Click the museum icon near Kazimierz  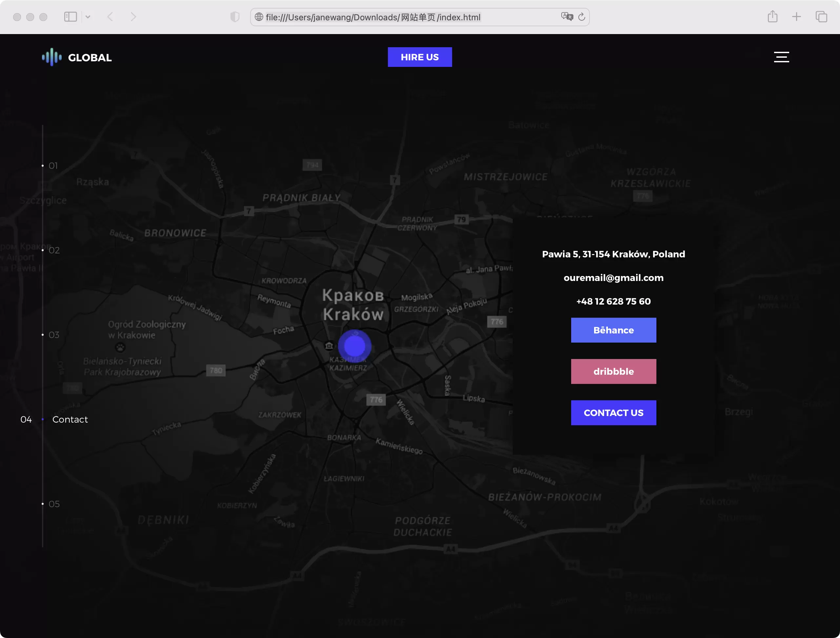(x=329, y=346)
